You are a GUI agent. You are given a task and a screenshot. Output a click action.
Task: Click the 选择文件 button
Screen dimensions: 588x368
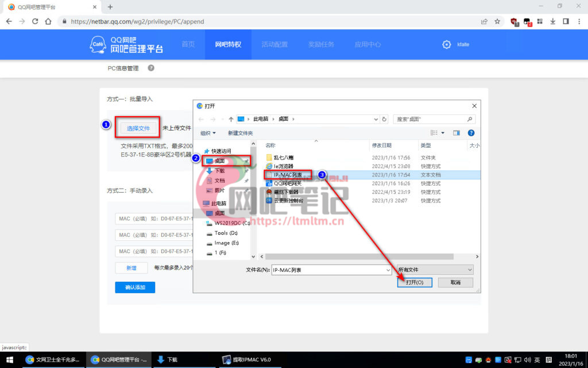[x=138, y=128]
